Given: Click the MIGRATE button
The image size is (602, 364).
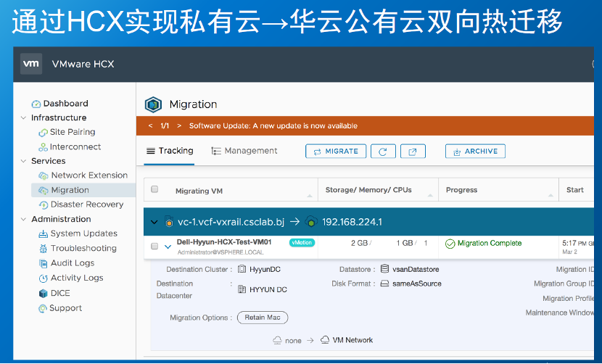Looking at the screenshot, I should pyautogui.click(x=336, y=152).
